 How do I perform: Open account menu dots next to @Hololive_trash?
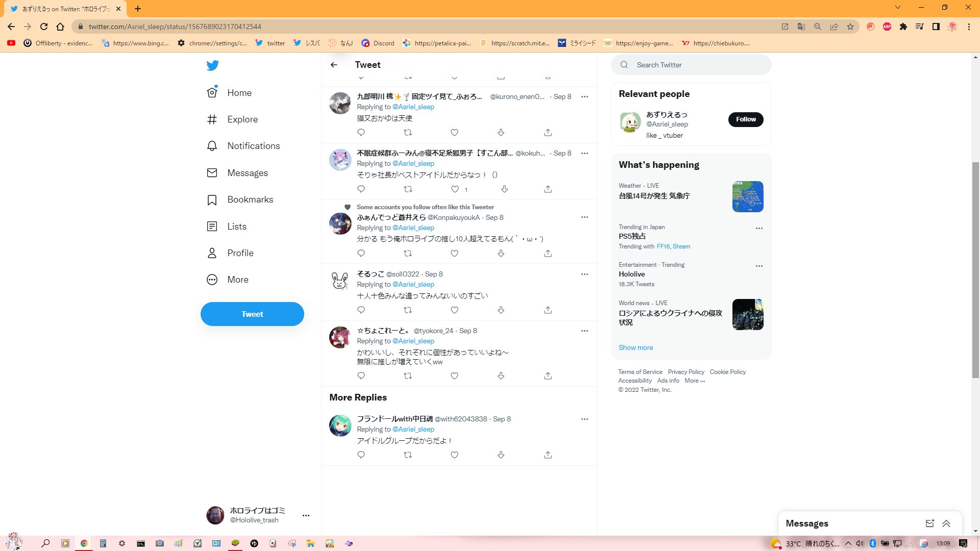coord(306,515)
